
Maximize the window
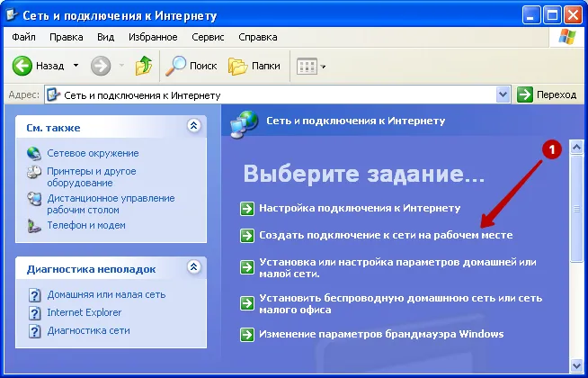[x=552, y=16]
